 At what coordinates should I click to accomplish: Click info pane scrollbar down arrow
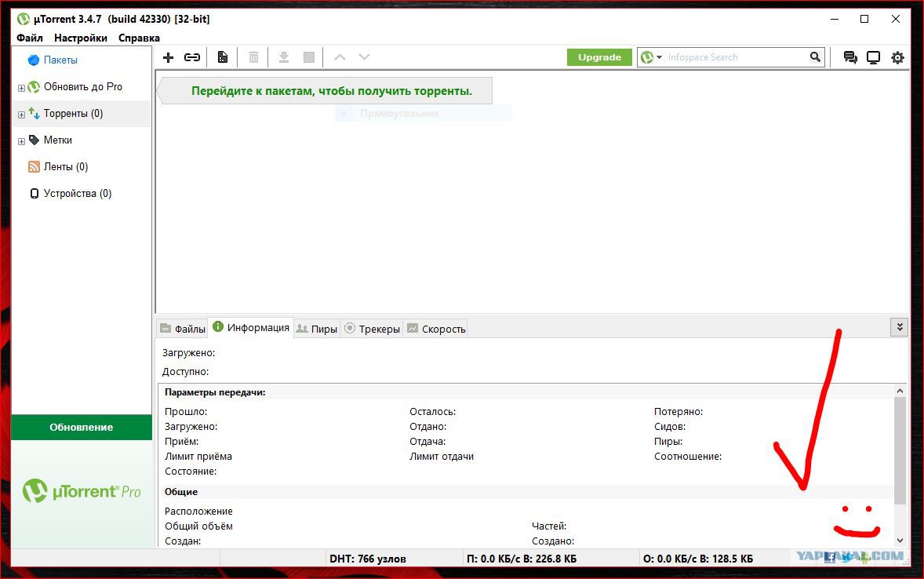coord(900,540)
